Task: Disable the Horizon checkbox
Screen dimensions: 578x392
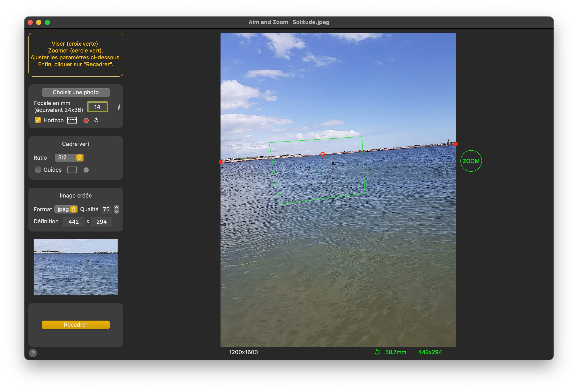Action: coord(38,120)
